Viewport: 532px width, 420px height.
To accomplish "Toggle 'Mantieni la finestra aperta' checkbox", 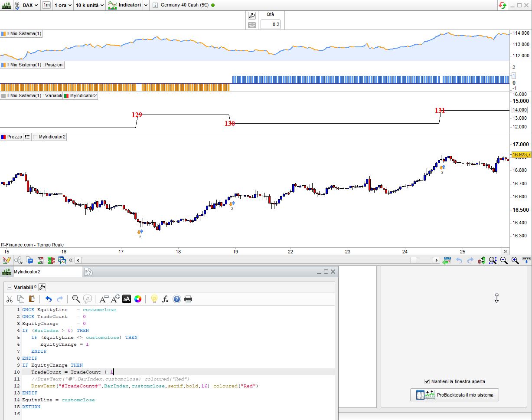I will pos(427,381).
